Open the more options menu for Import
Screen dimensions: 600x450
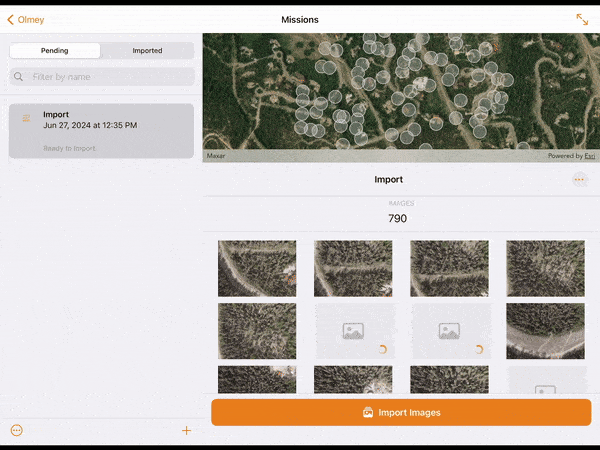pos(580,179)
